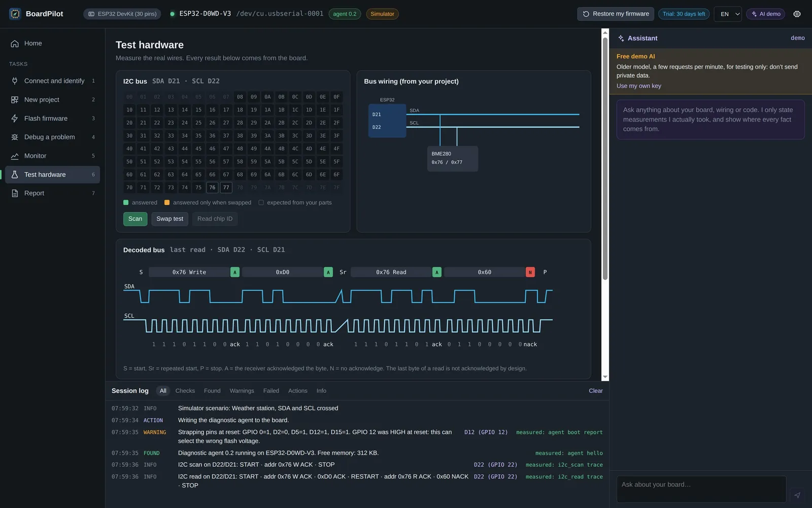Click the BME280 box in bus wiring
The width and height of the screenshot is (812, 508).
click(x=453, y=158)
